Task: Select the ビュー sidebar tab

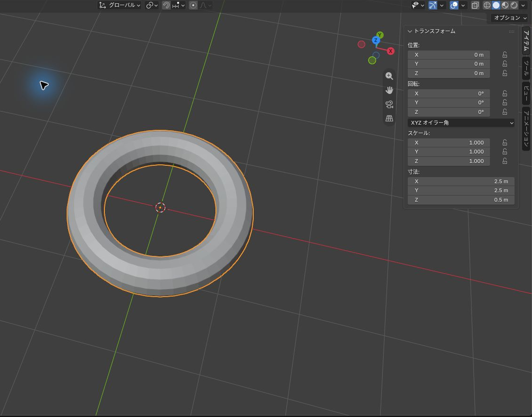Action: tap(526, 93)
